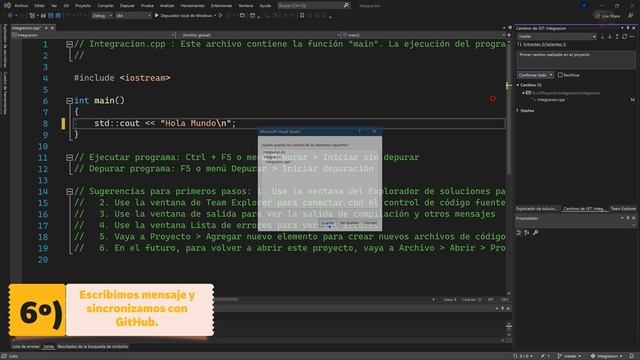Screen dimensions: 640x360
Task: Close the Integracion.cpp tab
Action: [52, 28]
